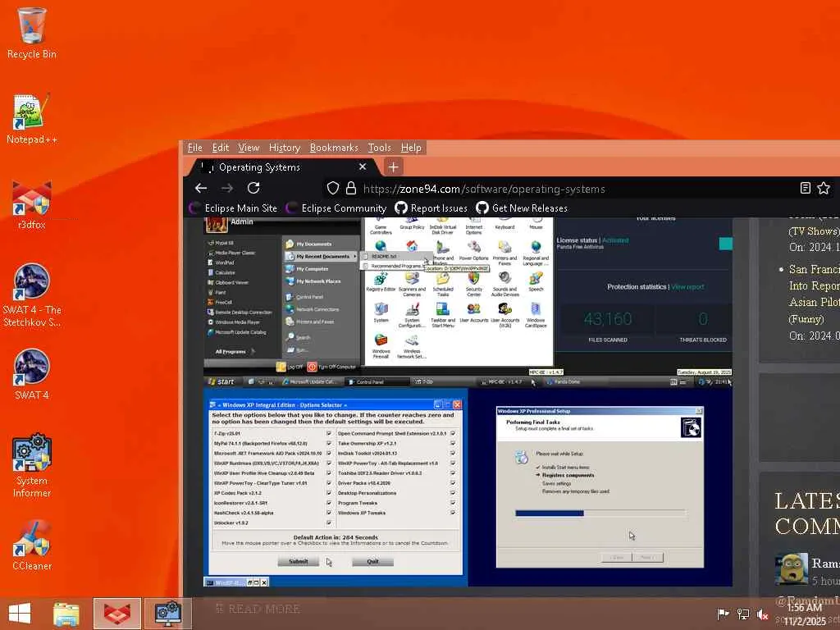Open the Options Selector screenshot thumbnail

point(336,487)
